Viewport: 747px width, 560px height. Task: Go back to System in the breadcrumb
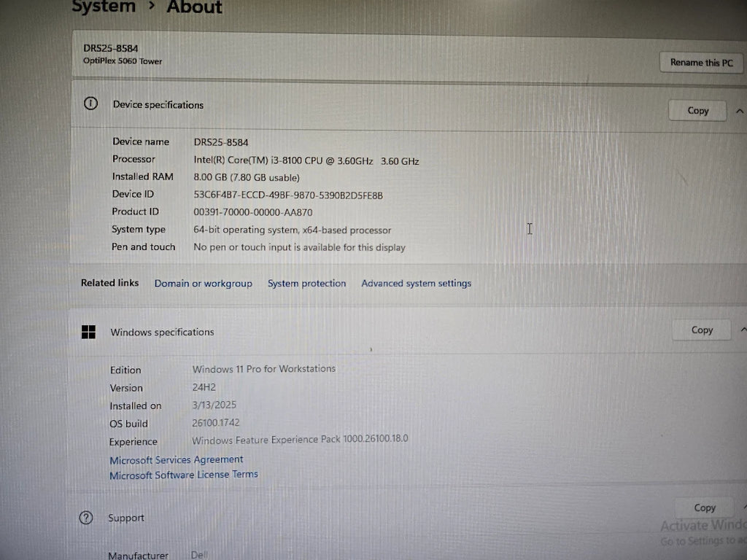click(x=104, y=7)
